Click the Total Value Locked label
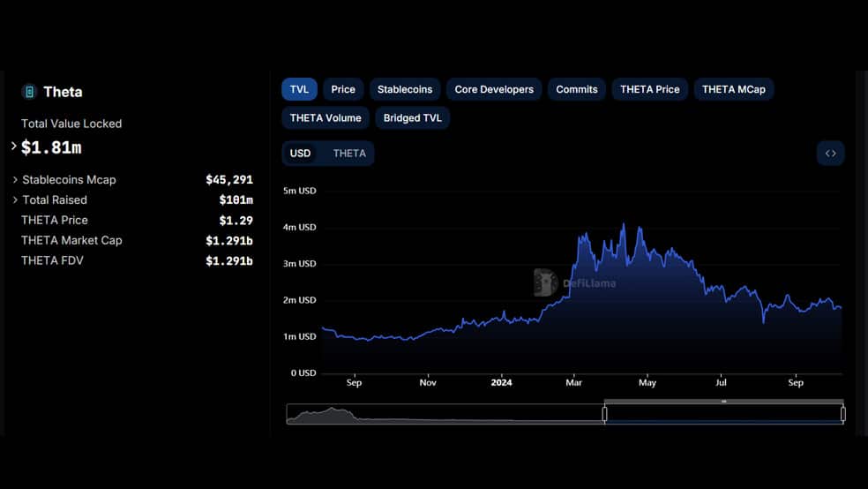Viewport: 868px width, 489px height. click(x=71, y=124)
